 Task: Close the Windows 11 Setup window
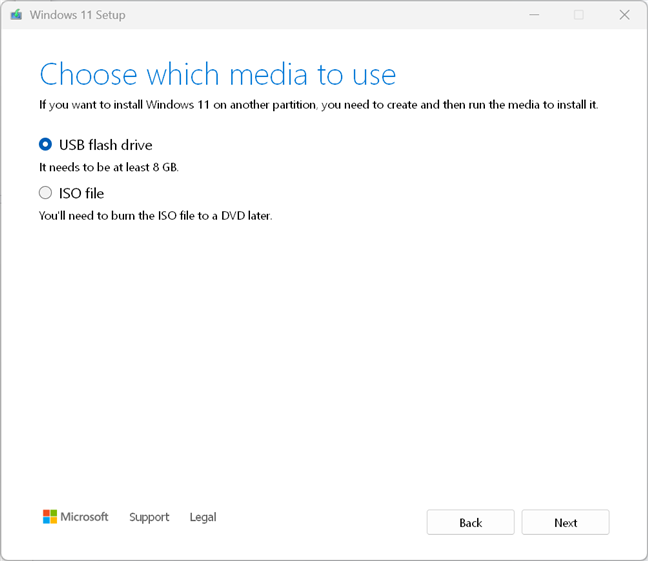coord(624,15)
